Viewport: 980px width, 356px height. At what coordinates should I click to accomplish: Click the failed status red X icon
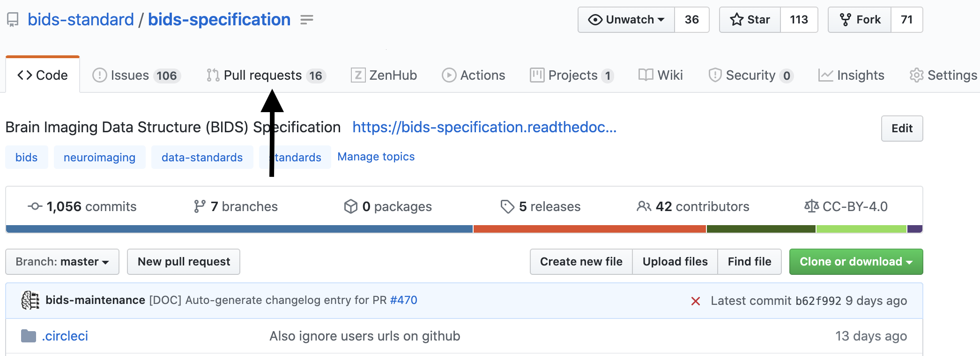coord(696,301)
